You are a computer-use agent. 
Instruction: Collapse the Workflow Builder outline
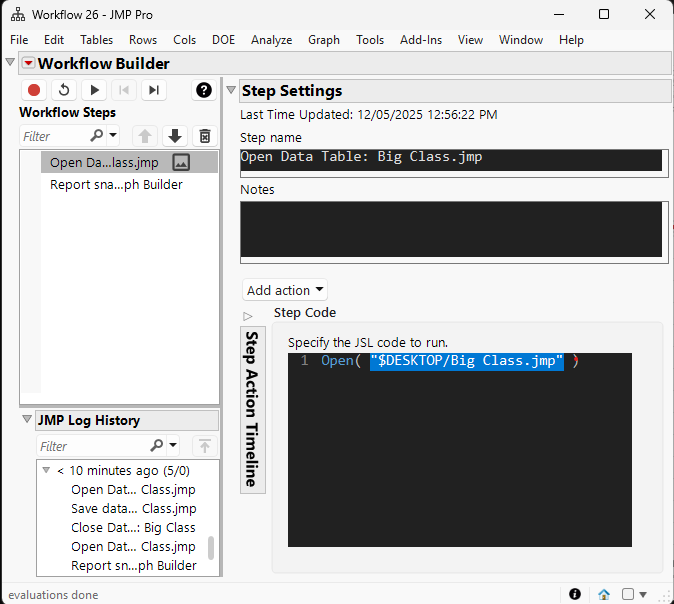11,62
